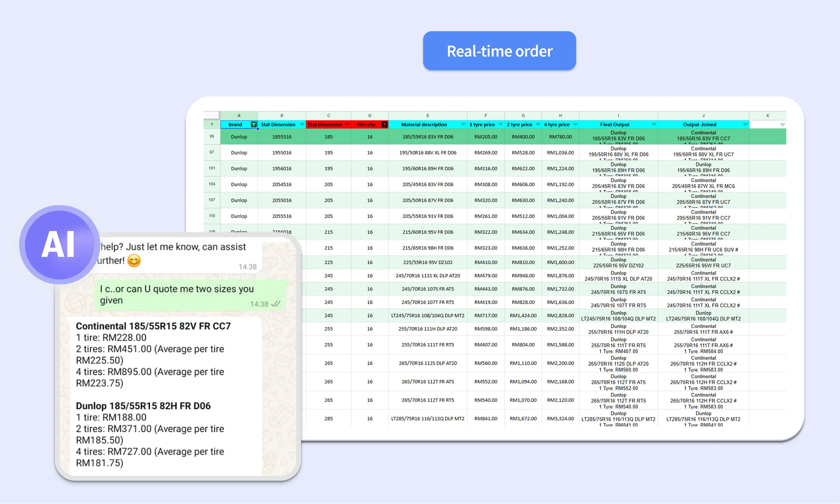Click the read-receipt double tick at 14:38
The image size is (840, 504).
coord(276,304)
